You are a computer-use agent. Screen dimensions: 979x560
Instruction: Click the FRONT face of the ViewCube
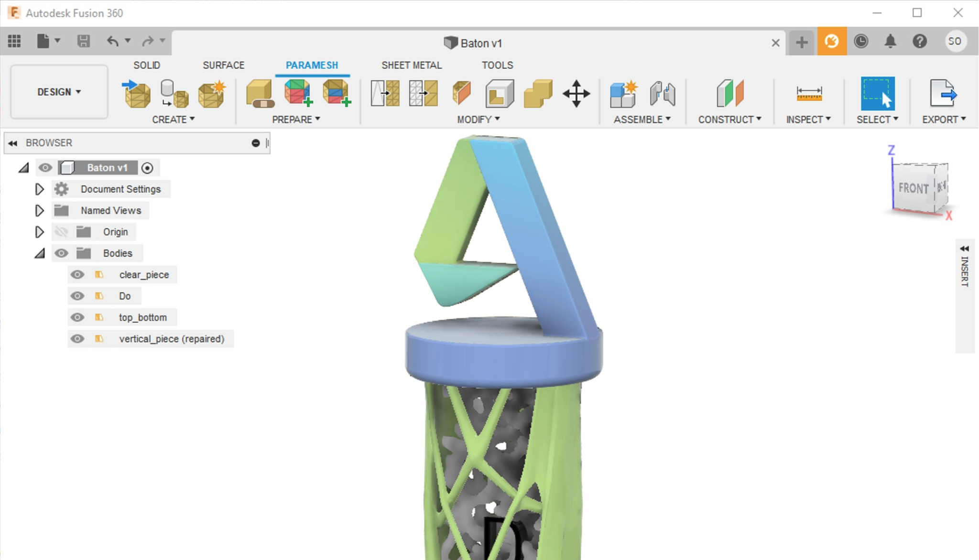(x=912, y=188)
